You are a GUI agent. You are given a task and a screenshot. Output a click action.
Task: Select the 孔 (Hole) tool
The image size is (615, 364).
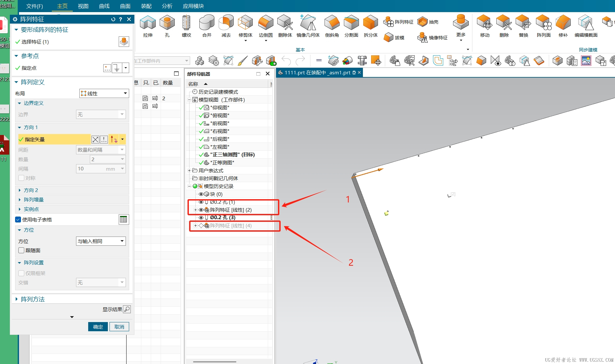coord(167,24)
